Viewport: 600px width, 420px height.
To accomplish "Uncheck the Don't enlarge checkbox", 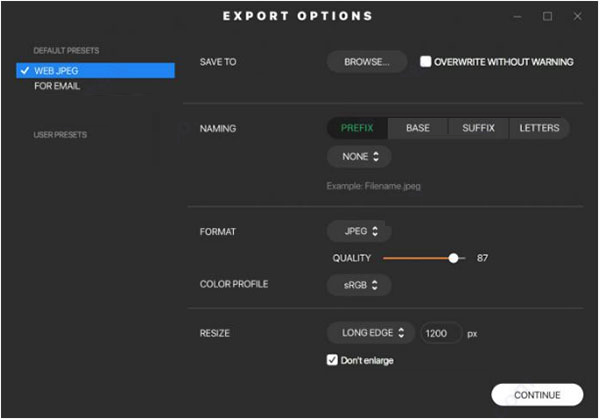I will point(333,360).
